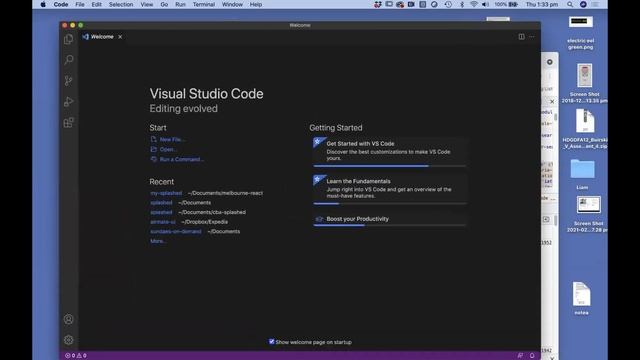Select Screen Shot 2018-12 desktop file
The height and width of the screenshot is (360, 640).
[584, 83]
